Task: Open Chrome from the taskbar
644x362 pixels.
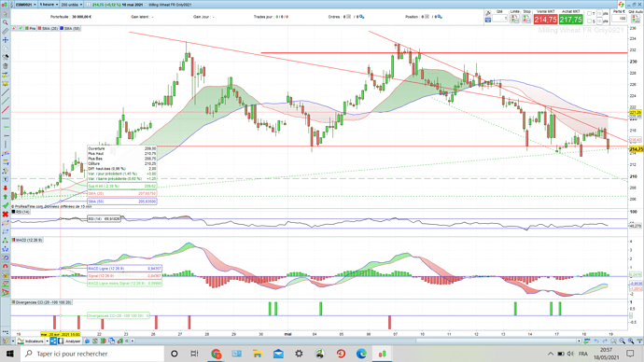Action: (216, 354)
